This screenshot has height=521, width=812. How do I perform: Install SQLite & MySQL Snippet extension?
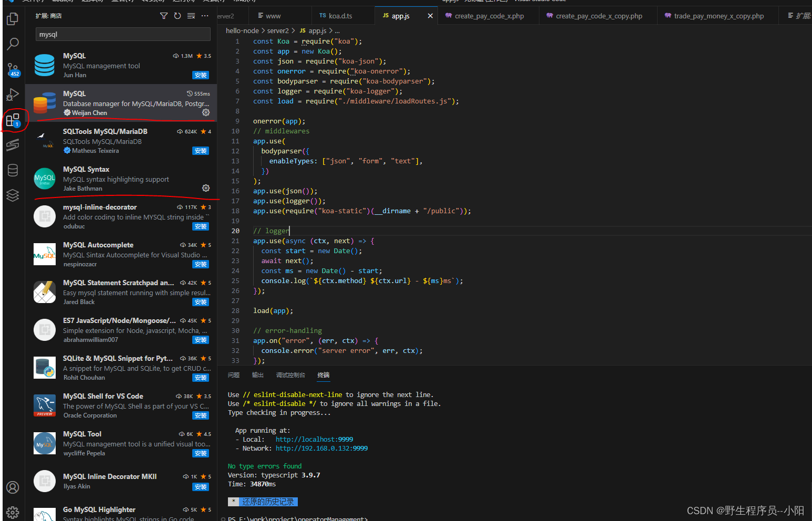[201, 378]
